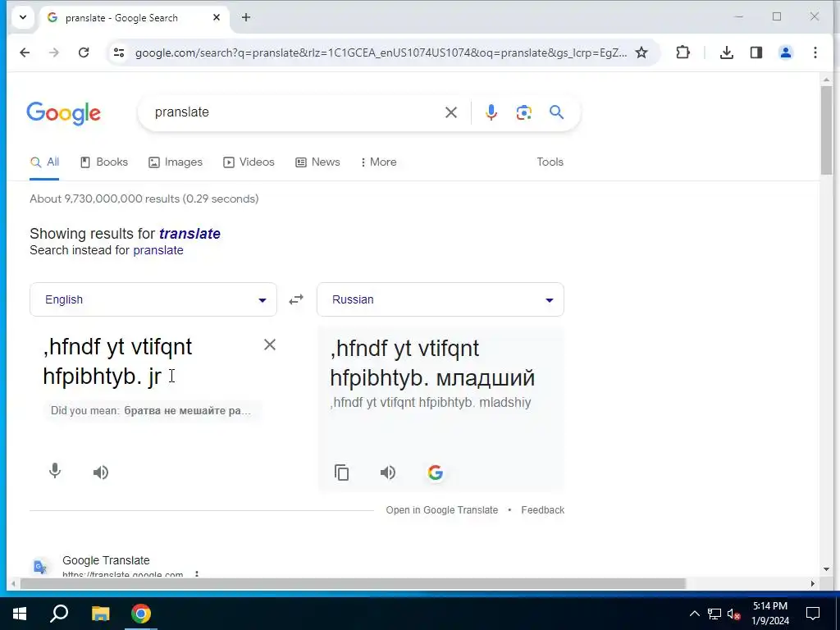Send translation Feedback
This screenshot has height=630, width=840.
(543, 510)
